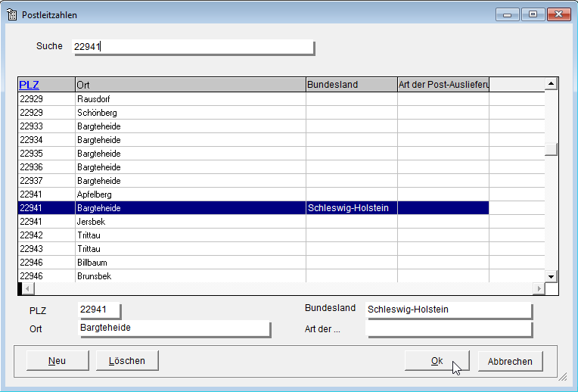Maximize the Postleitzahlen window
The height and width of the screenshot is (392, 578).
(x=533, y=14)
